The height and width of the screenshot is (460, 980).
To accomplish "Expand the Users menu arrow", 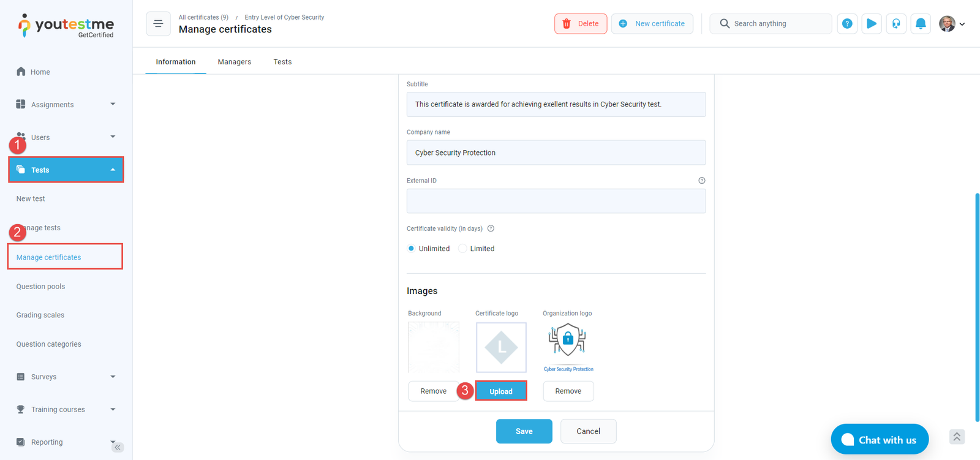I will (x=113, y=137).
